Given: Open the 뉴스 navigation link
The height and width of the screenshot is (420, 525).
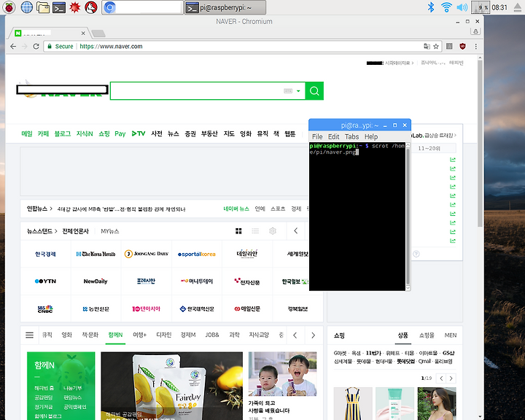Looking at the screenshot, I should (173, 133).
